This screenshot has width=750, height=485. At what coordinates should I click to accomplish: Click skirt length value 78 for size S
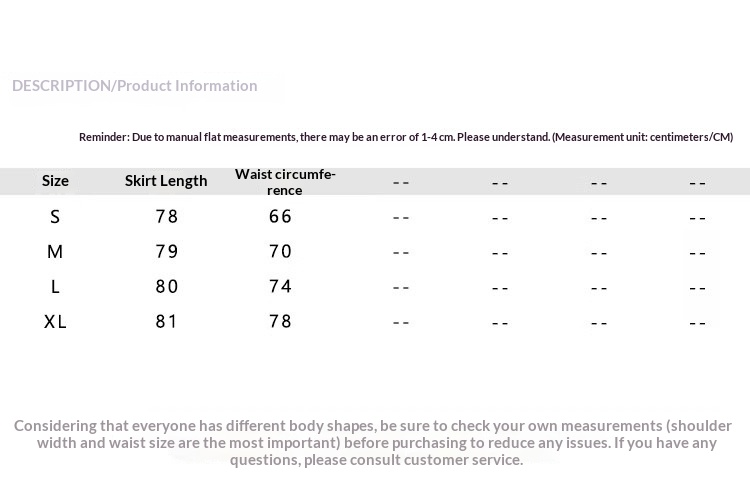tap(166, 216)
